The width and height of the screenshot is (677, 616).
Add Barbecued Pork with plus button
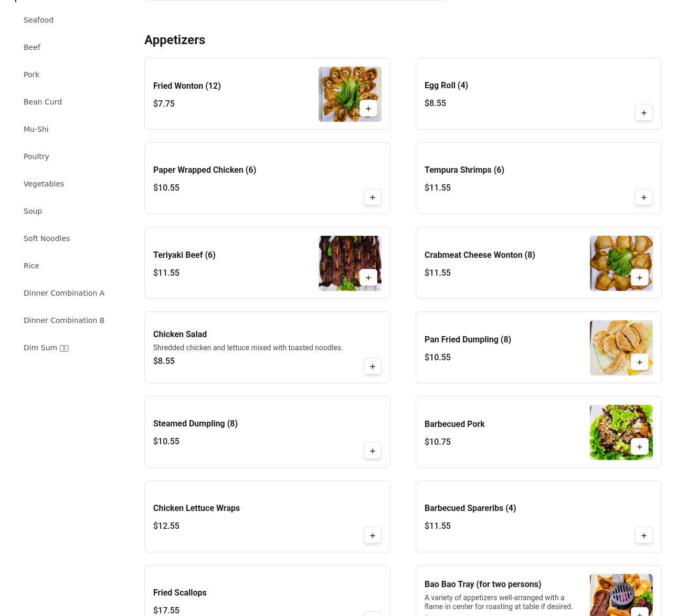640,447
